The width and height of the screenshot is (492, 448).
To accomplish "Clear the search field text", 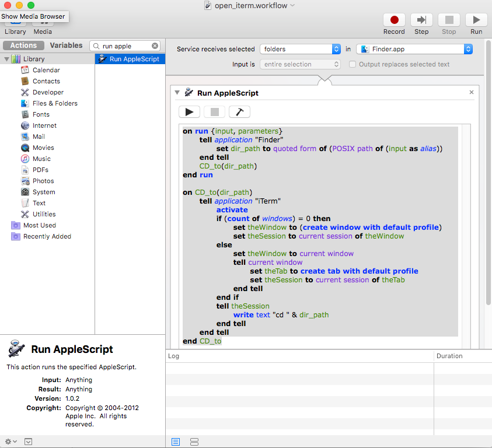I will tap(155, 46).
